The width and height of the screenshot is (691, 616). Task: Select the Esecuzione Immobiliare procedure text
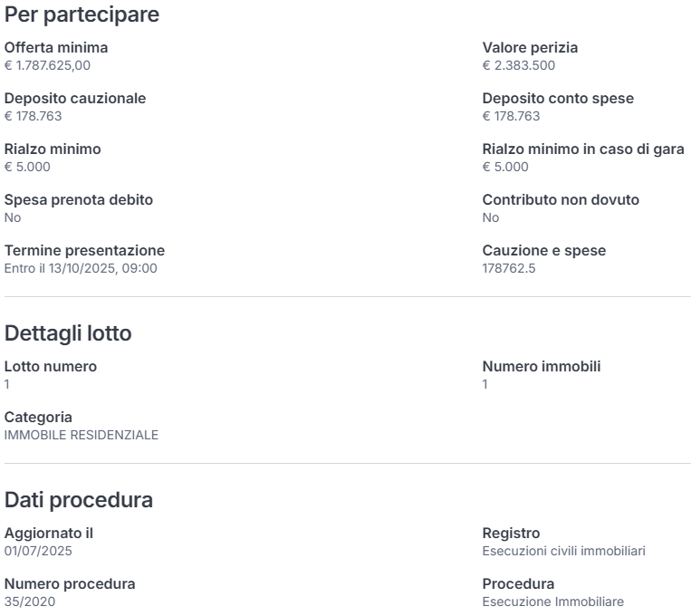tap(553, 602)
